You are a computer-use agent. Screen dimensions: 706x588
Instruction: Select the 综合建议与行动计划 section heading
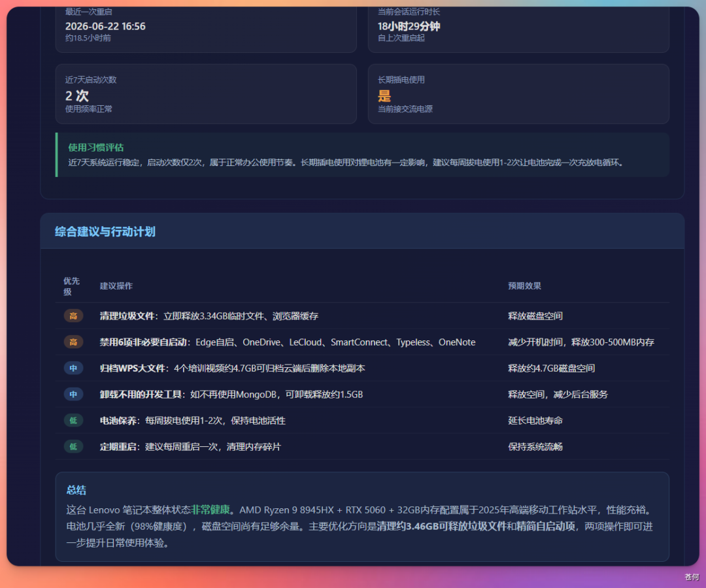(105, 232)
